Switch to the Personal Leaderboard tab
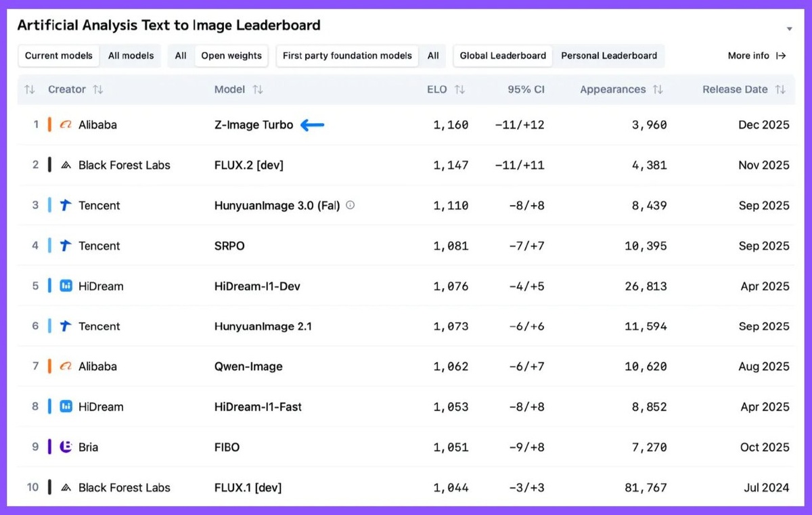This screenshot has width=812, height=515. (x=609, y=55)
